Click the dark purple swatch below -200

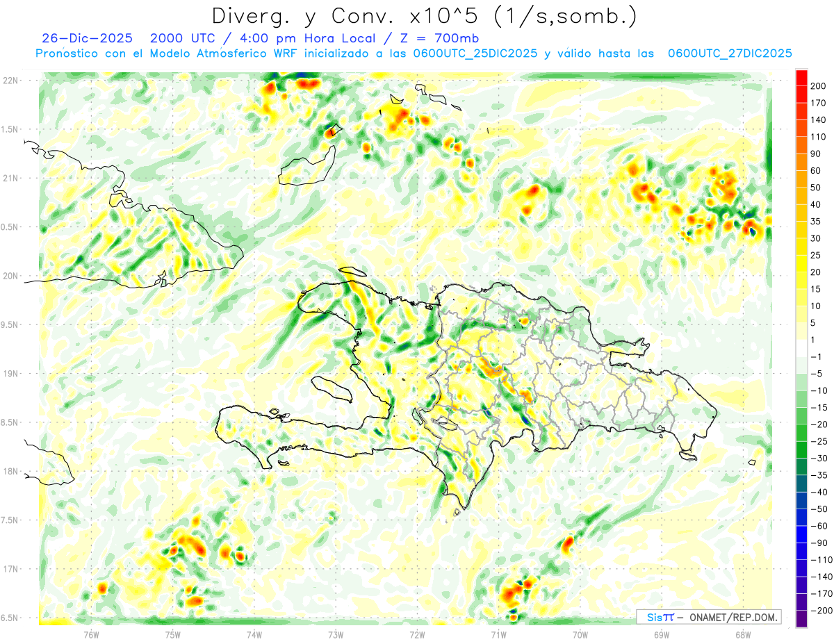point(801,618)
